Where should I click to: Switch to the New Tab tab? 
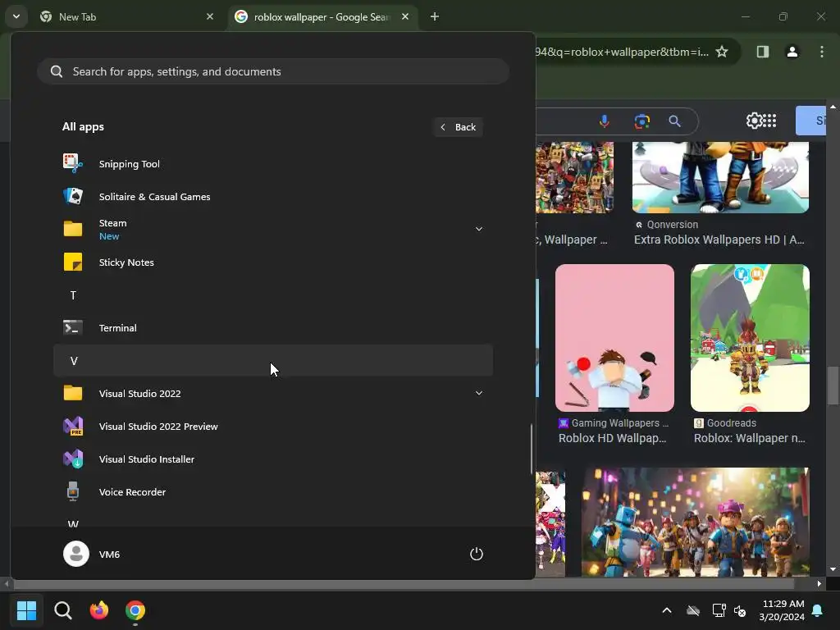tap(126, 16)
